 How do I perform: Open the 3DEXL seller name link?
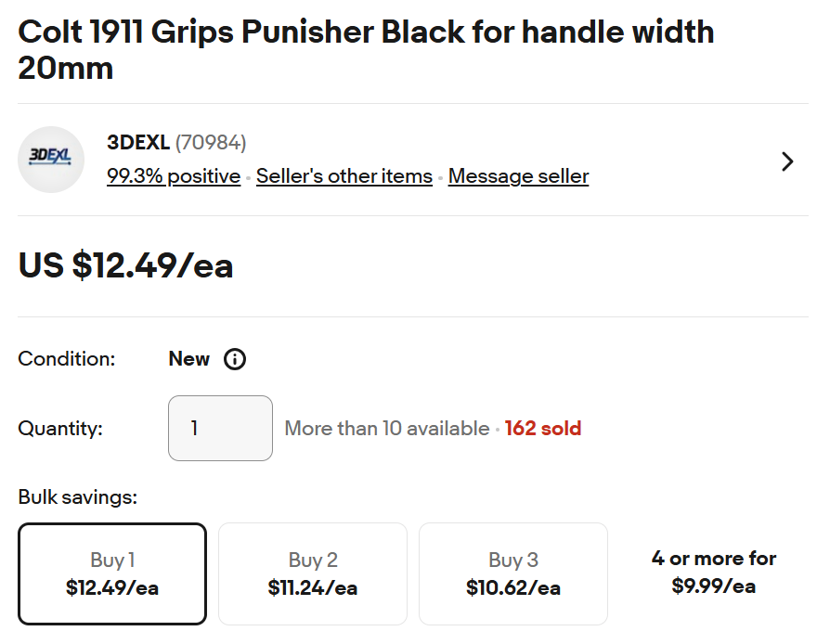(x=138, y=143)
